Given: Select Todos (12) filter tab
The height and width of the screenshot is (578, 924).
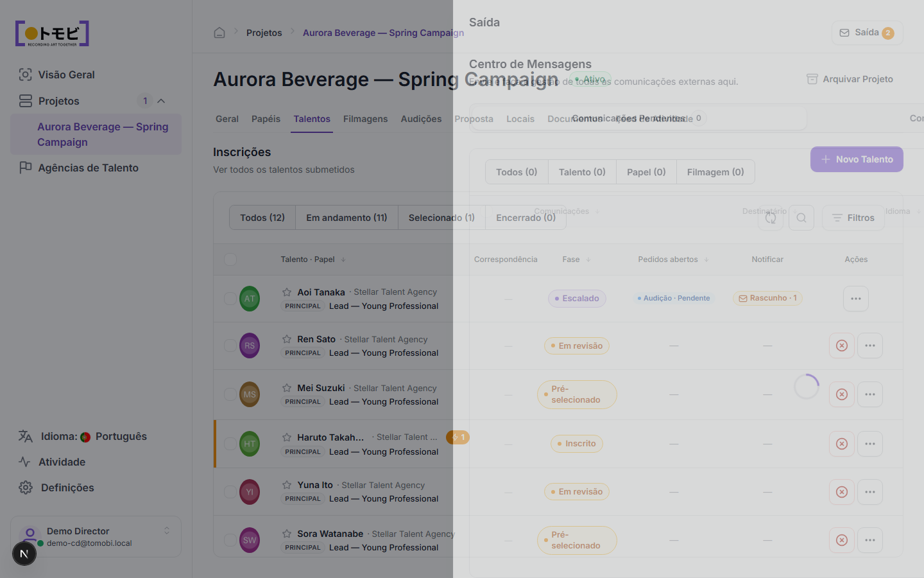Looking at the screenshot, I should (x=262, y=218).
